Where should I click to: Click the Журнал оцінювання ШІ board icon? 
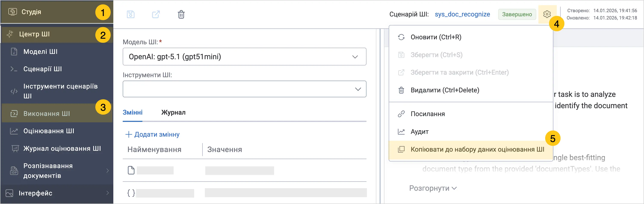[x=15, y=149]
